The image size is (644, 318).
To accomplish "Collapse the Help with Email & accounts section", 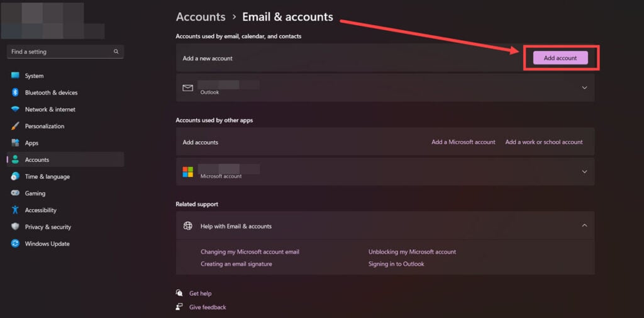I will (584, 225).
